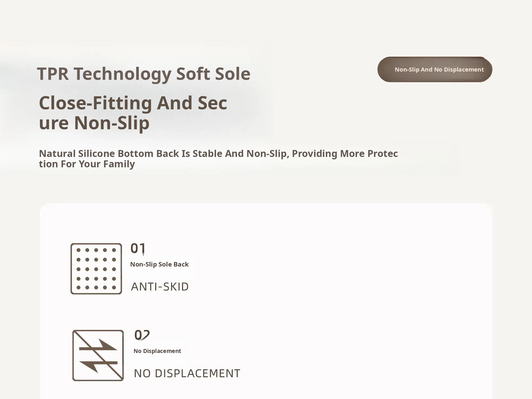Click the center dot of the dotted grid icon
The image size is (532, 399).
(x=96, y=269)
